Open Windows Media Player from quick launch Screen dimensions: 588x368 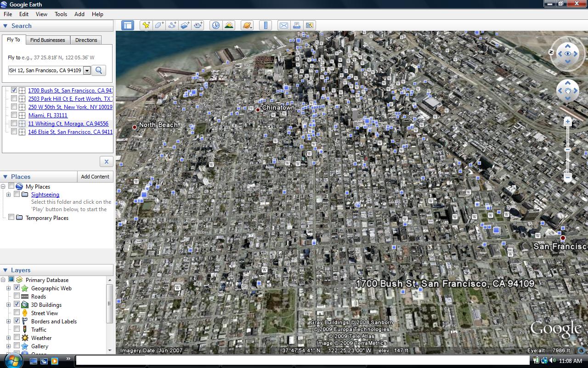[55, 361]
